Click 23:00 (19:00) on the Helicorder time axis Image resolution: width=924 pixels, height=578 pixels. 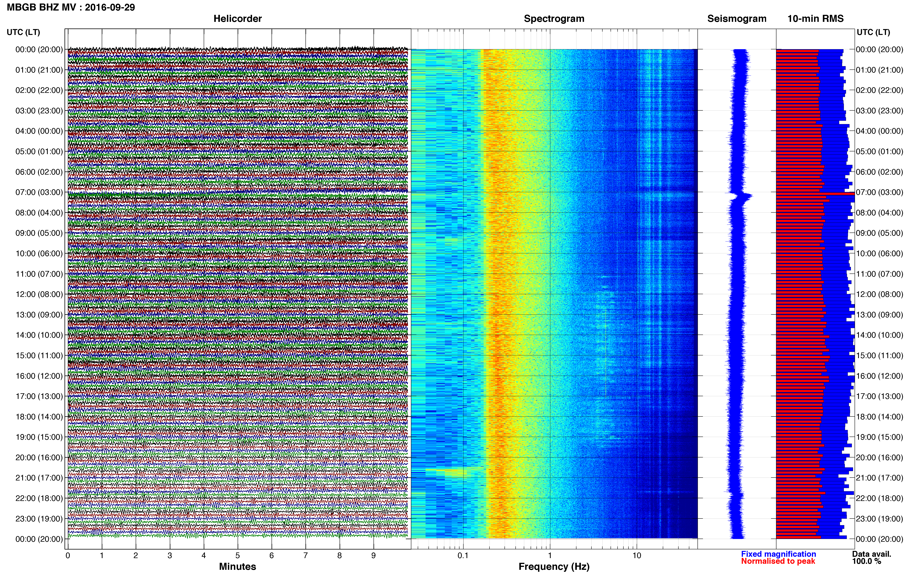[x=39, y=519]
